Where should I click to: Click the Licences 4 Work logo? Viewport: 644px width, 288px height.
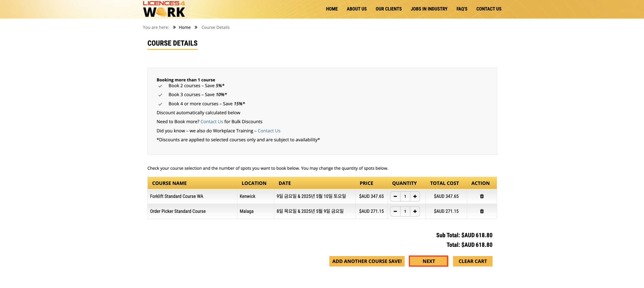pos(164,9)
